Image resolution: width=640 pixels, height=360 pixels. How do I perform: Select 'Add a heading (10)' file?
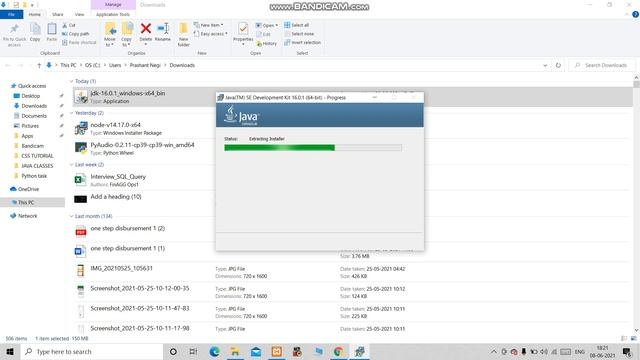(x=116, y=197)
